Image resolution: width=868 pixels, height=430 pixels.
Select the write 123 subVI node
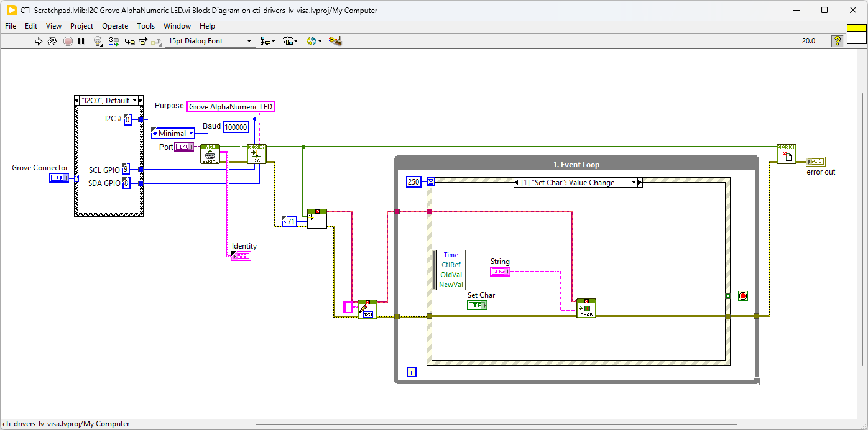(367, 309)
